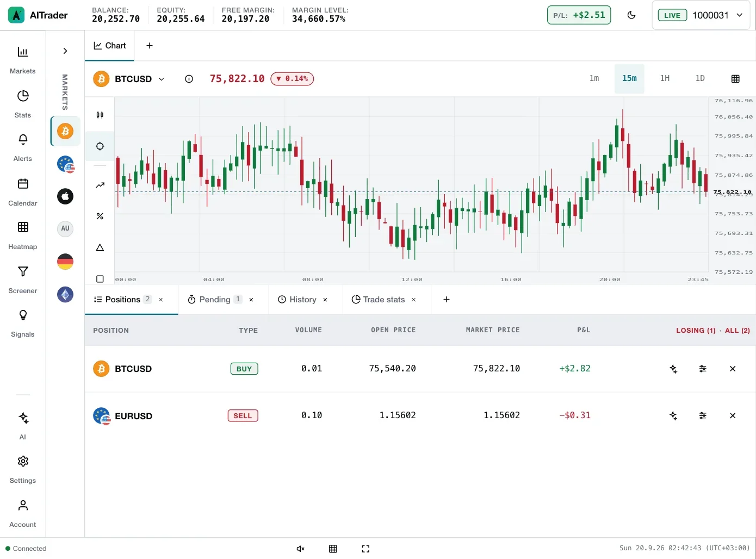Open settings for EURUSD position row
756x559 pixels.
(703, 415)
